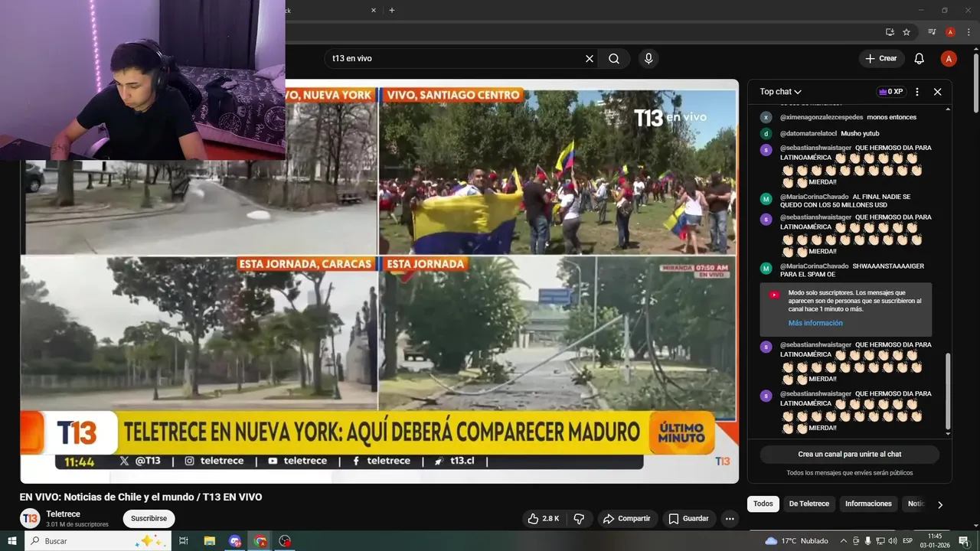This screenshot has width=980, height=551.
Task: Select the Informaciones filter chip
Action: click(868, 504)
